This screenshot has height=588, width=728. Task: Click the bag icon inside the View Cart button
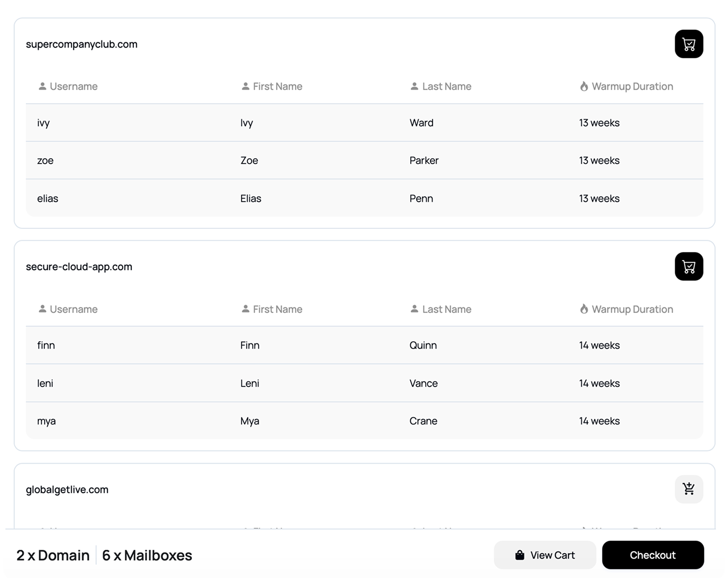point(519,555)
